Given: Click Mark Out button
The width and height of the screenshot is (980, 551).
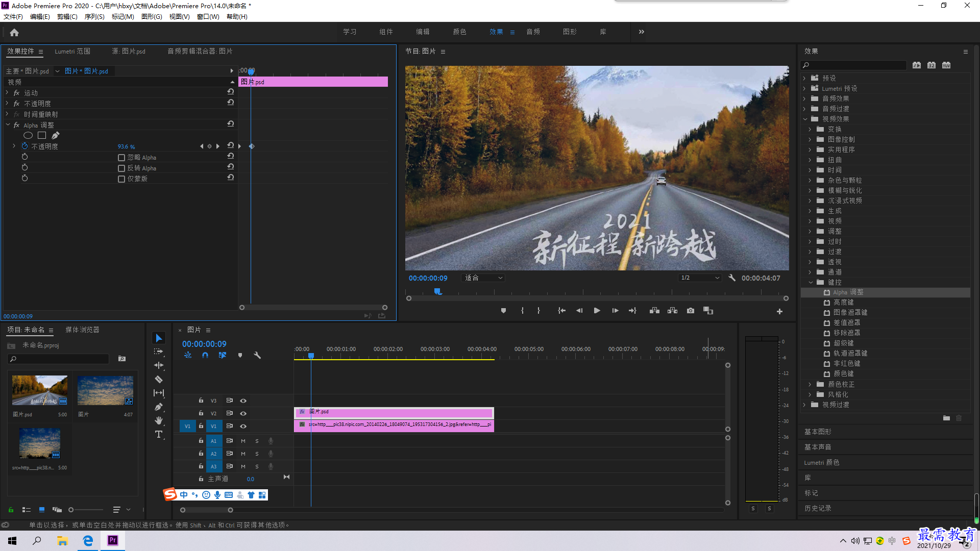Looking at the screenshot, I should click(x=538, y=311).
